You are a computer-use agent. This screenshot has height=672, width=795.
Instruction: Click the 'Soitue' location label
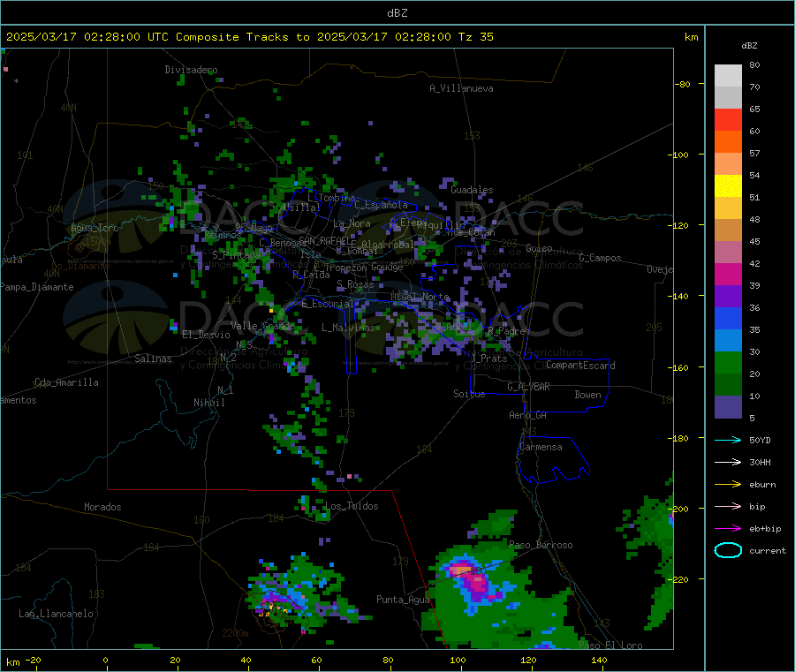tap(469, 394)
